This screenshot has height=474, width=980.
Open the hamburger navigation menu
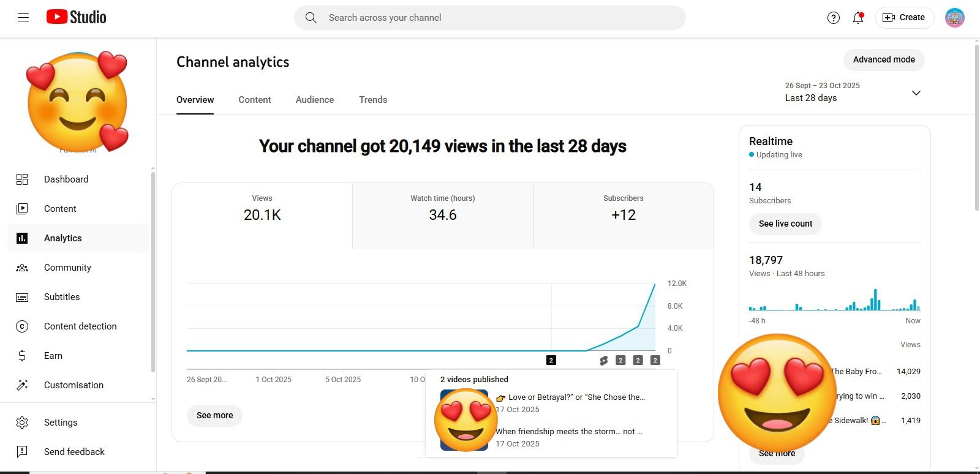click(23, 18)
